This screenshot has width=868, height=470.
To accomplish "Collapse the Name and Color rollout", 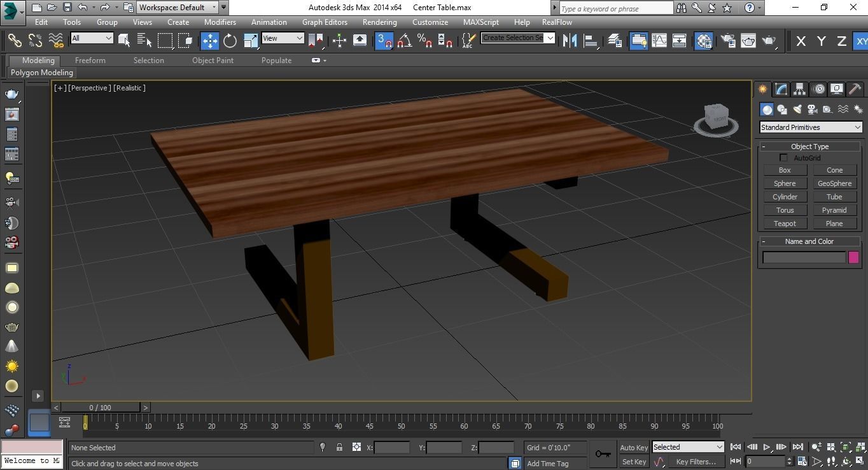I will (x=809, y=241).
